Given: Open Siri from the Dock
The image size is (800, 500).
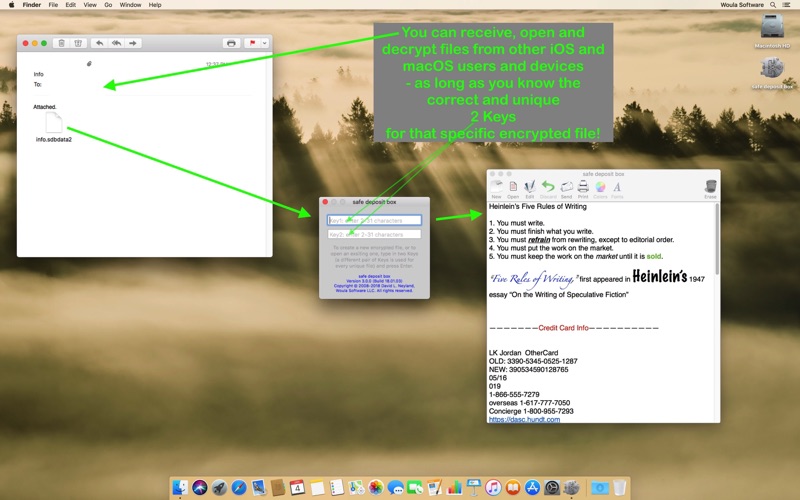Looking at the screenshot, I should [x=199, y=488].
